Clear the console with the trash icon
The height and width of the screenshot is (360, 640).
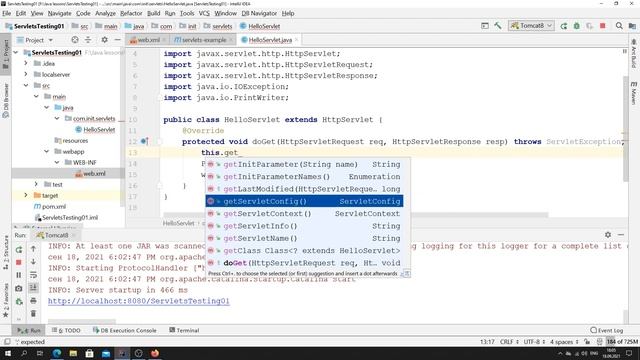tap(33, 313)
